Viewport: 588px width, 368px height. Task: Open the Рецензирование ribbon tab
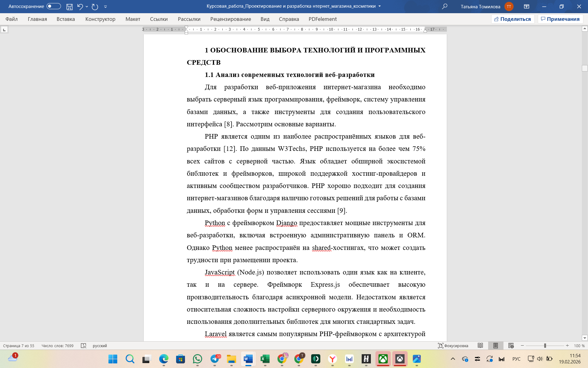pos(230,19)
